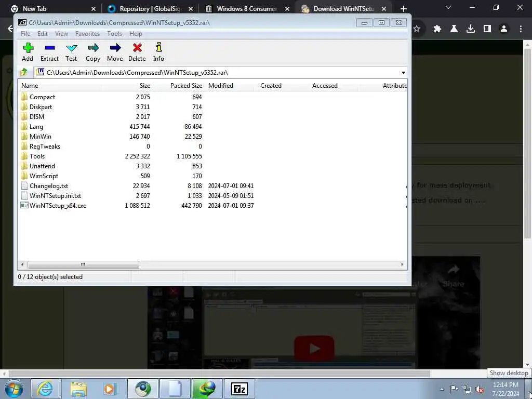
Task: Open the Help menu
Action: (136, 34)
